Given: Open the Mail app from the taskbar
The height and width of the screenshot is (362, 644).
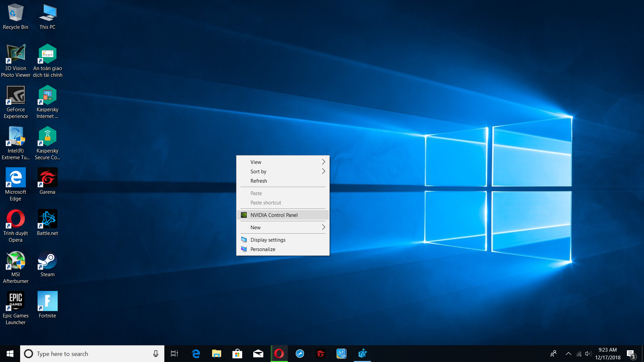Looking at the screenshot, I should [x=258, y=354].
